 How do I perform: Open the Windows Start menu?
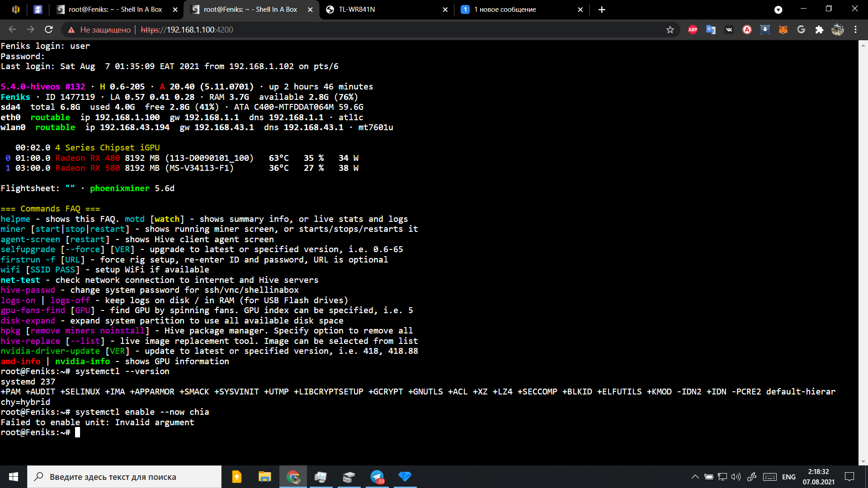[14, 477]
